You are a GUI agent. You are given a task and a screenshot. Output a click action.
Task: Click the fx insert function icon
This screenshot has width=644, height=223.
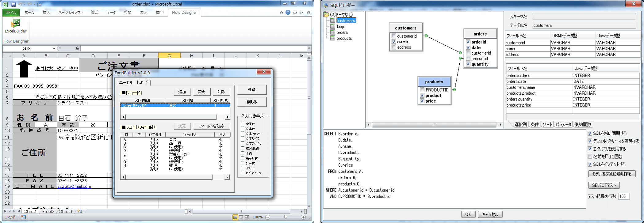[x=77, y=48]
